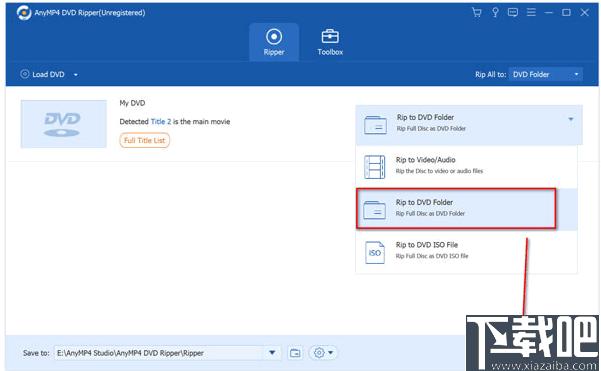Open the Rip All to format dropdown
This screenshot has height=371, width=601.
coord(546,74)
